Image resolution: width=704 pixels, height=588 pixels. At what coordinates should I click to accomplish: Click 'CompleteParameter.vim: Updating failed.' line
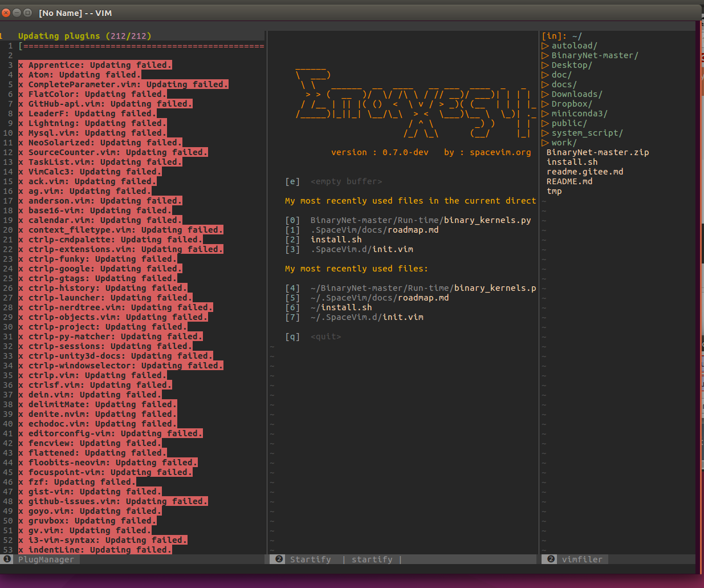click(x=123, y=84)
